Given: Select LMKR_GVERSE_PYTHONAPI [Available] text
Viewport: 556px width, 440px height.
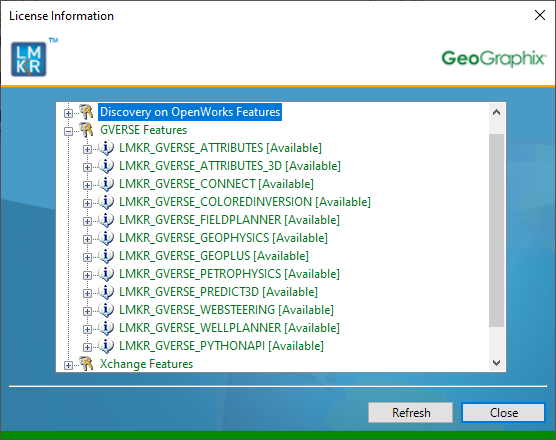Looking at the screenshot, I should click(x=221, y=346).
